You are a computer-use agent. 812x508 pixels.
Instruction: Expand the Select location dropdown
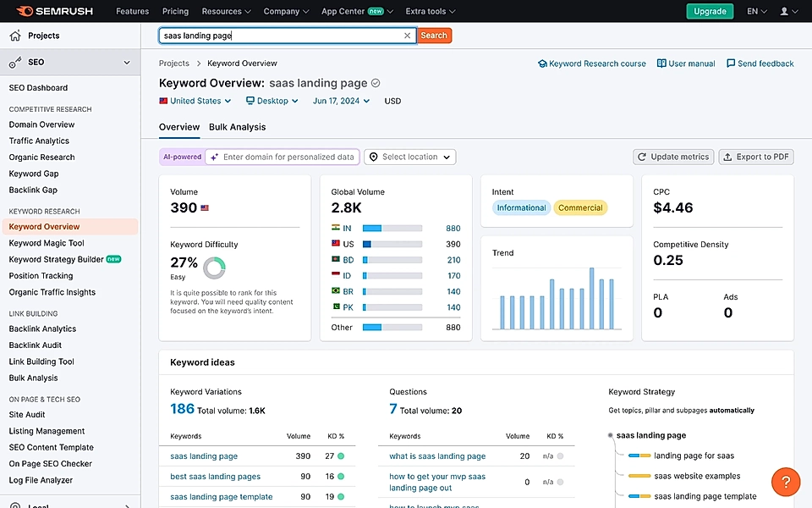pos(409,157)
